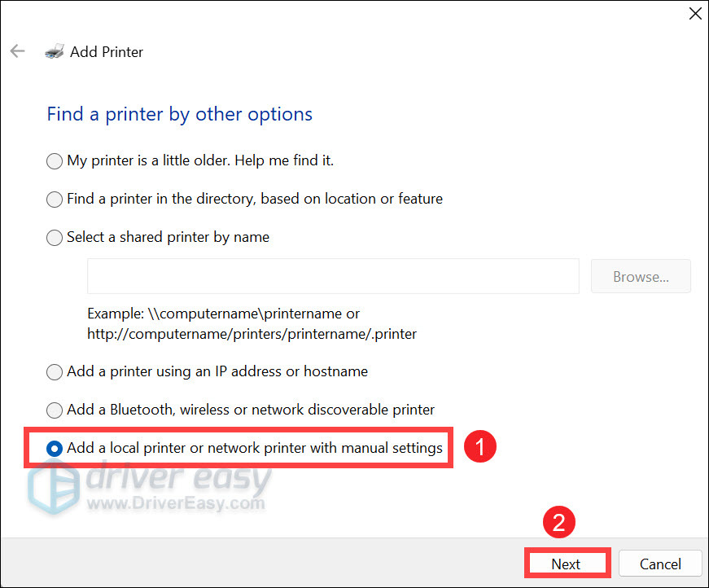Click the red number 2 annotation badge
This screenshot has height=588, width=709.
559,522
